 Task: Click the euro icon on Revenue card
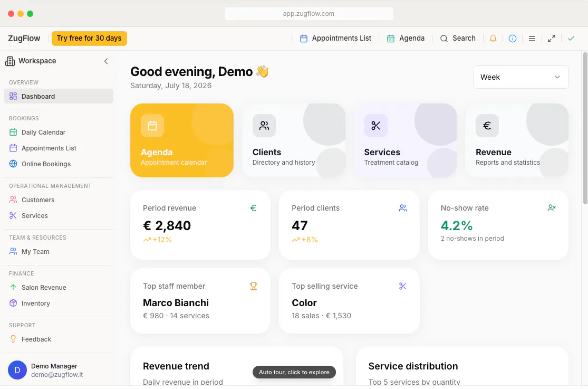coord(487,126)
